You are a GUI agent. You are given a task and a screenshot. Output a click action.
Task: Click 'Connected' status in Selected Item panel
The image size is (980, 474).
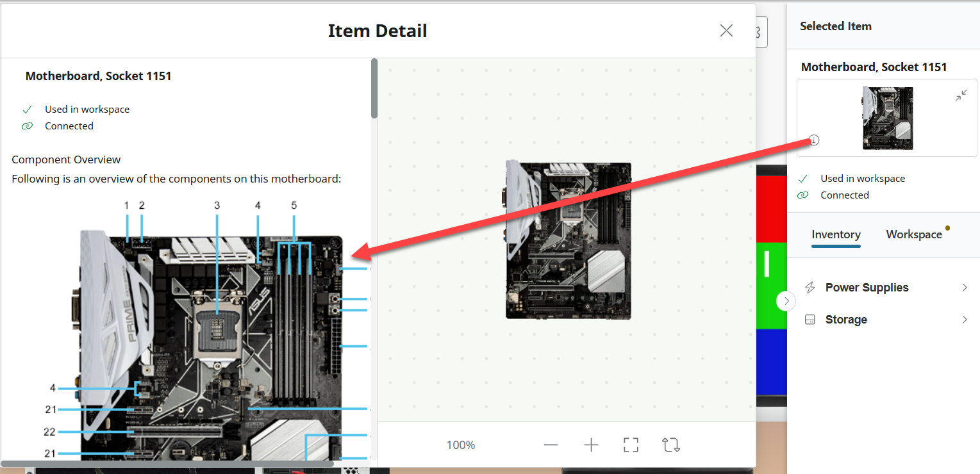point(845,195)
